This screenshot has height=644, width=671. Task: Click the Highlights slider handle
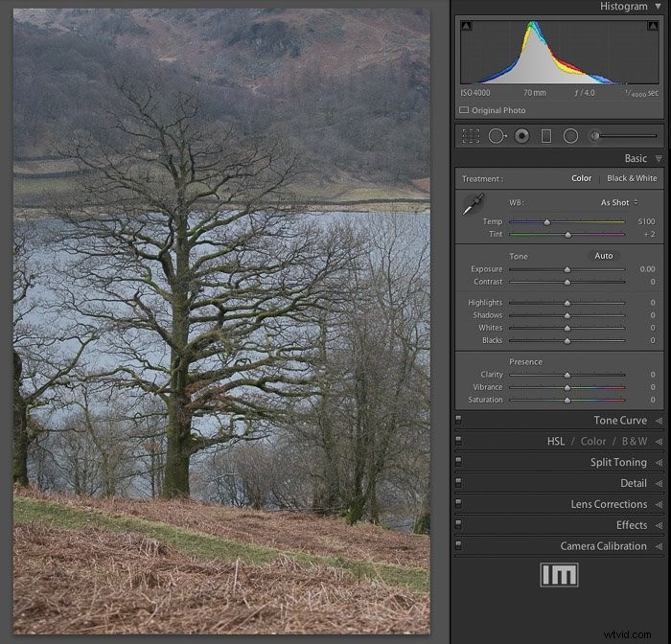567,303
